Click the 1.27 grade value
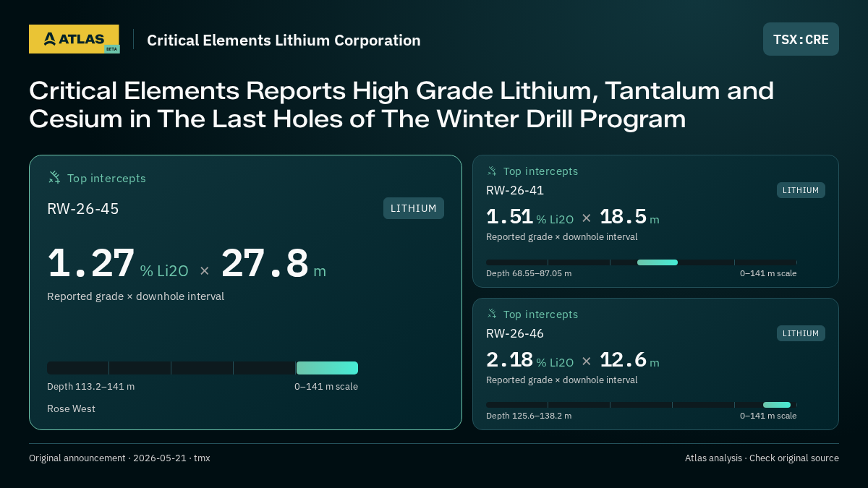The image size is (868, 488). click(91, 263)
